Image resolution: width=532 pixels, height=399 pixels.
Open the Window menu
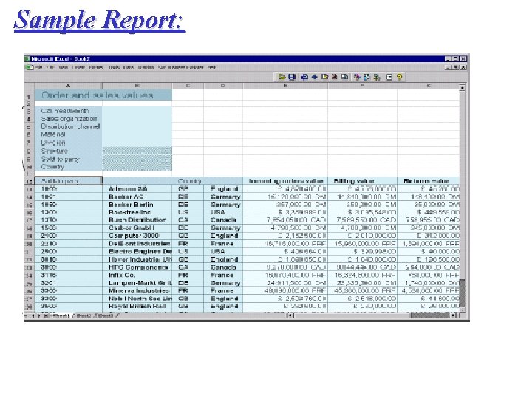tap(146, 67)
